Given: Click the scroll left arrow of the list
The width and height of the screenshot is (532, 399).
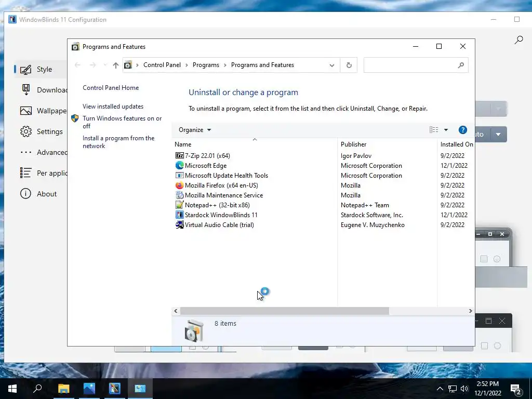Looking at the screenshot, I should tap(176, 311).
